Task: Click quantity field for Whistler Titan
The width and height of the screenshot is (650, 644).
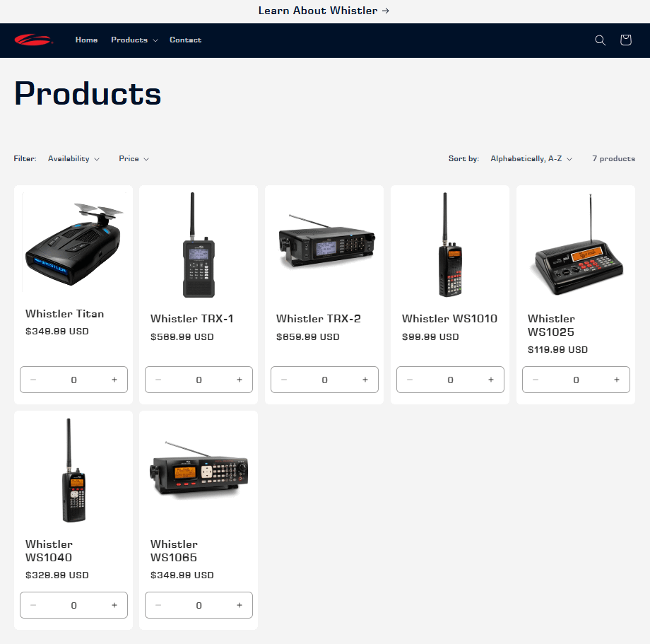Action: point(73,380)
